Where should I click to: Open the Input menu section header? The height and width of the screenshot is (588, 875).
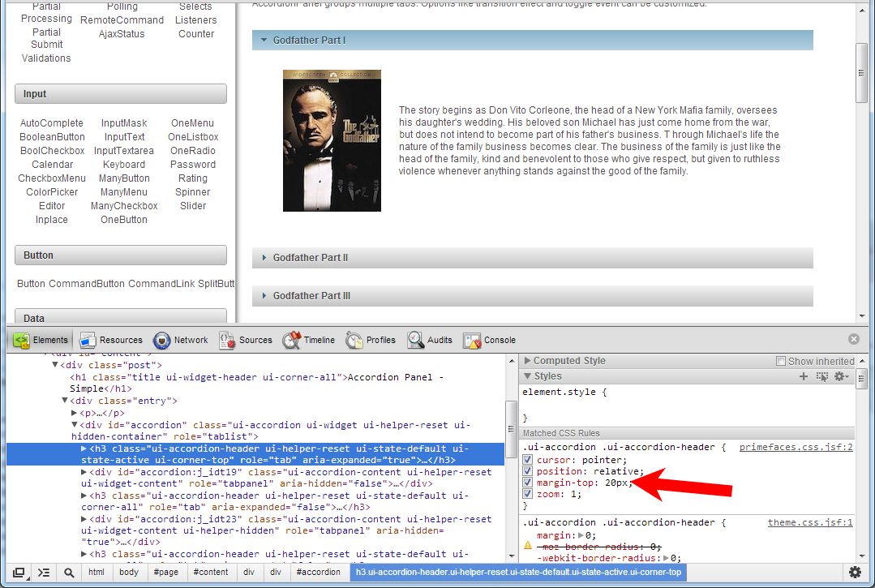pyautogui.click(x=121, y=94)
